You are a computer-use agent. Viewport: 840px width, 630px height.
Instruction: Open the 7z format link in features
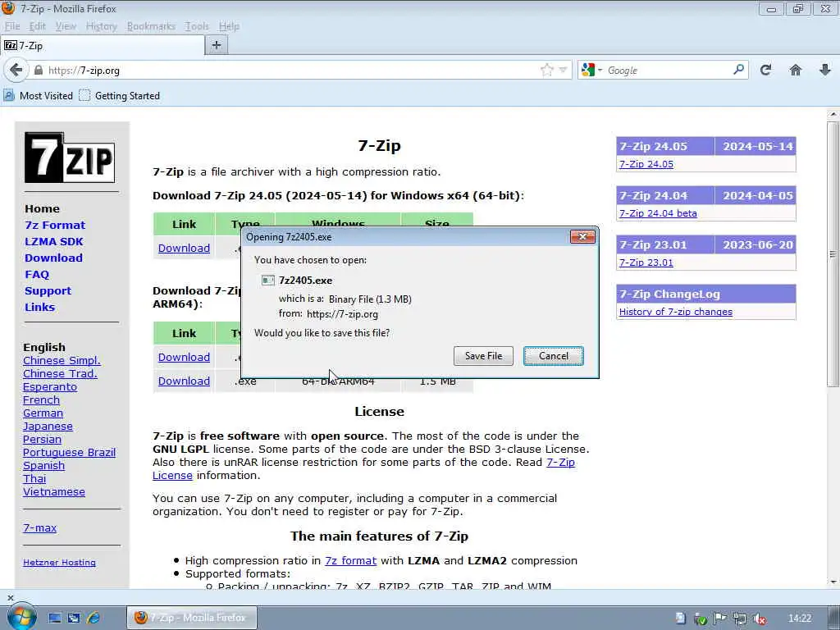tap(350, 561)
